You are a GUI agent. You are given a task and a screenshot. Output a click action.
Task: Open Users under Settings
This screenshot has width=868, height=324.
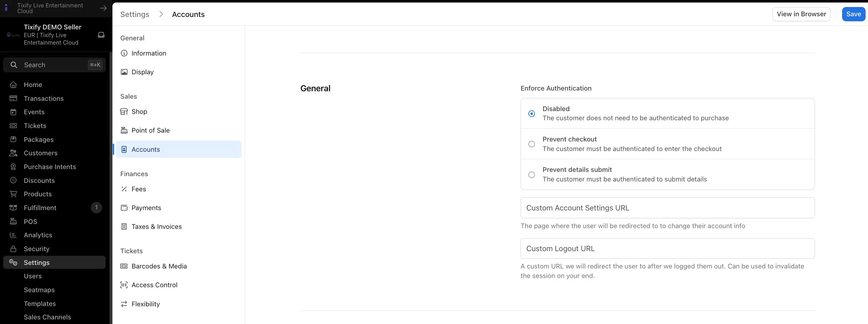tap(33, 276)
